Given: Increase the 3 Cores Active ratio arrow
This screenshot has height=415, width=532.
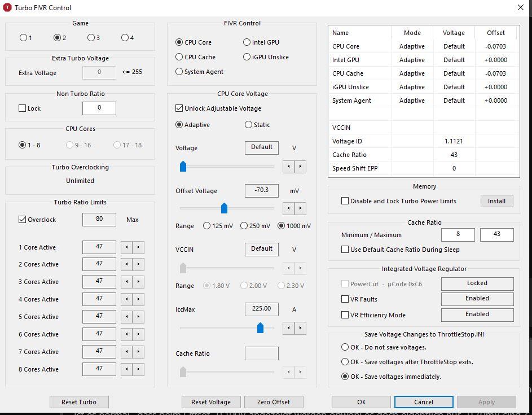Looking at the screenshot, I should point(138,282).
